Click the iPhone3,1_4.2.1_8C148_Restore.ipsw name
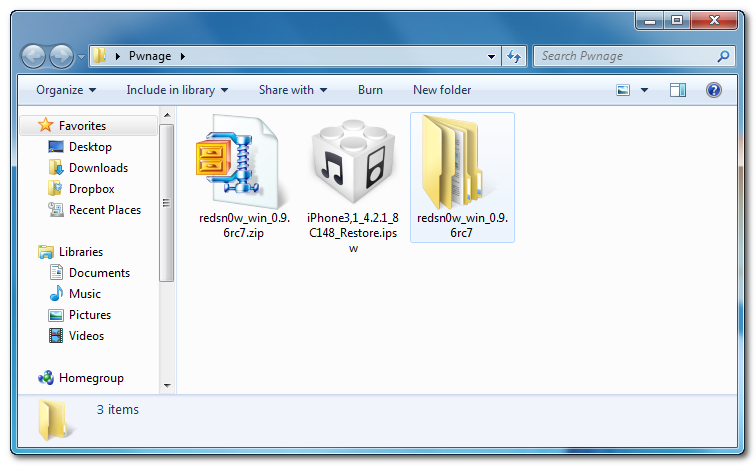The image size is (756, 466). click(353, 233)
